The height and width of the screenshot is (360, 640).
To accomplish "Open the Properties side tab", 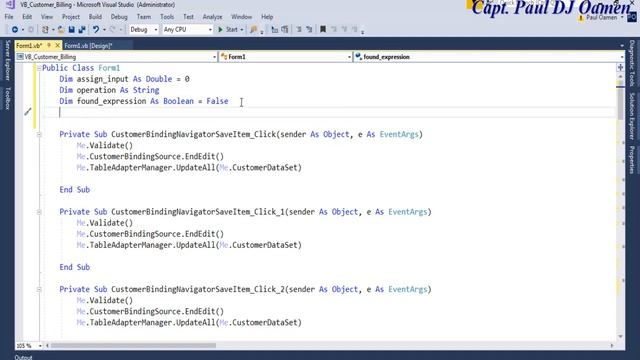I will (x=632, y=159).
